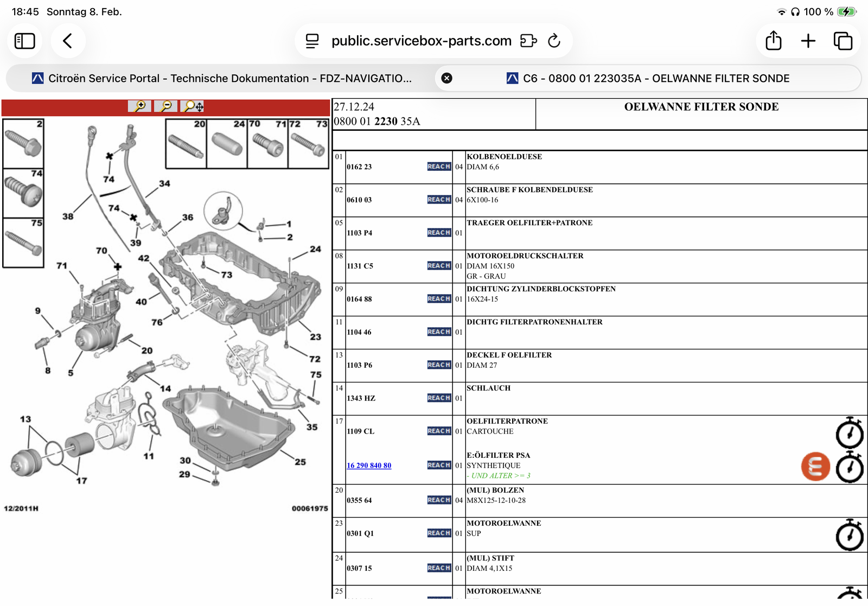Click callout number 35 in the diagram
This screenshot has width=868, height=606.
[312, 428]
